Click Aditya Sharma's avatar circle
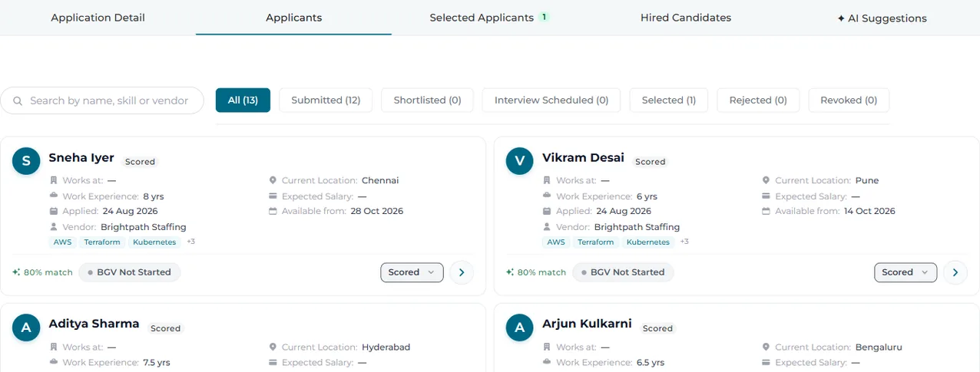 point(26,328)
